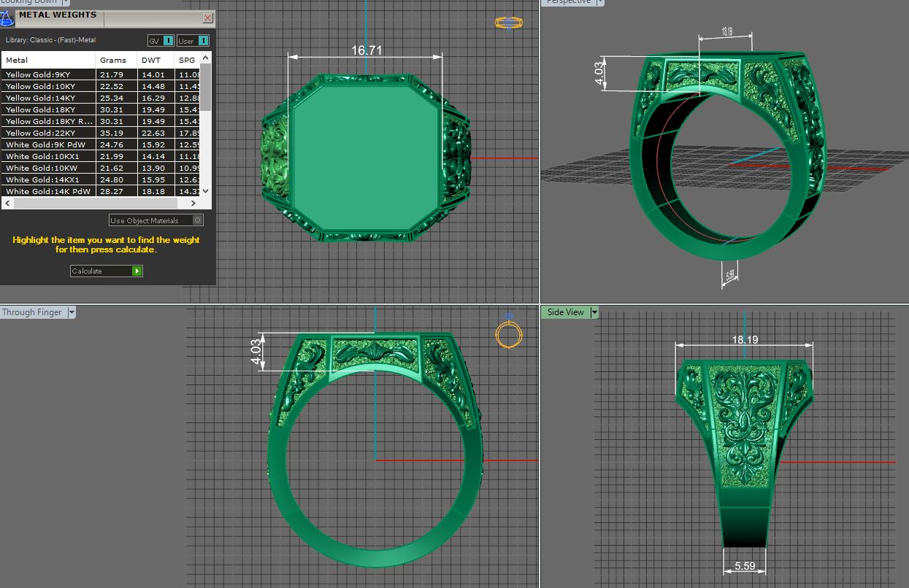
Task: Click the 28.27 grams cell
Action: 117,191
